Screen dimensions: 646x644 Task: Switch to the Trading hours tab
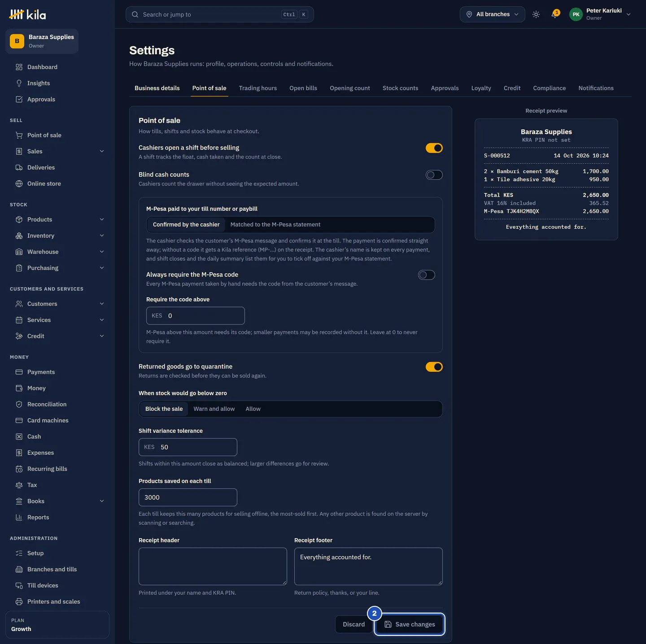point(258,88)
